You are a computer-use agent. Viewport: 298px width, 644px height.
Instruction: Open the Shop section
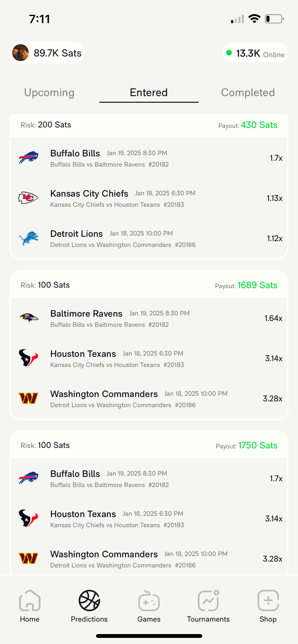pos(268,605)
